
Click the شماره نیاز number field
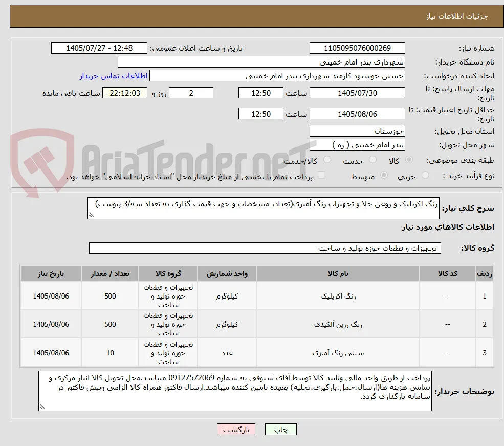pos(357,48)
